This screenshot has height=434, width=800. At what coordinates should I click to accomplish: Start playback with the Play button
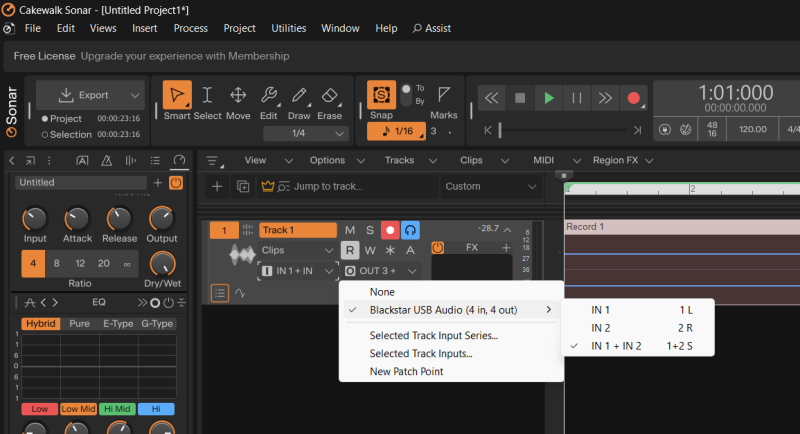pos(548,97)
